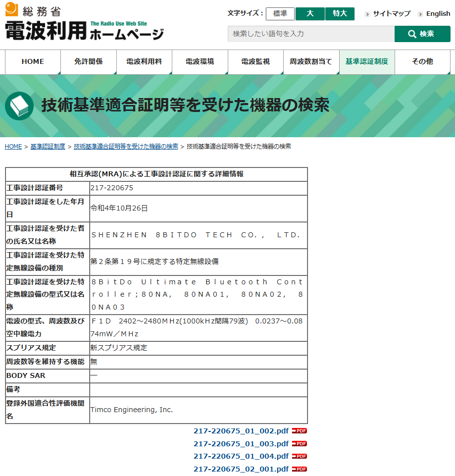Click PDF icon beside 217-220675_01_002.pdf
Image resolution: width=455 pixels, height=476 pixels.
tap(299, 431)
